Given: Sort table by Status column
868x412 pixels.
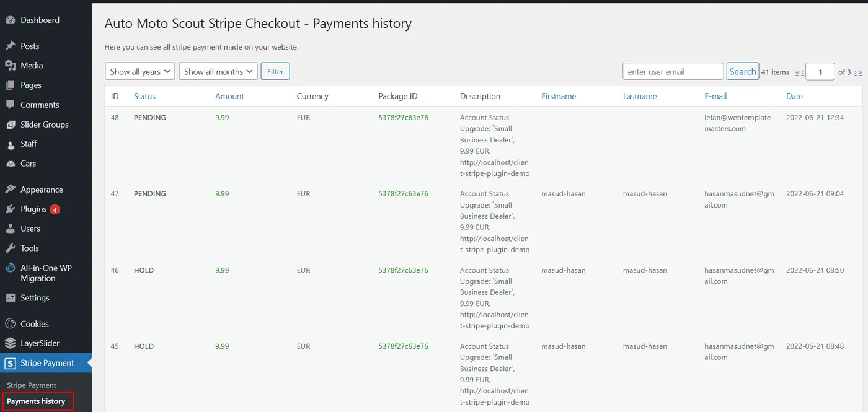Looking at the screenshot, I should coord(144,96).
